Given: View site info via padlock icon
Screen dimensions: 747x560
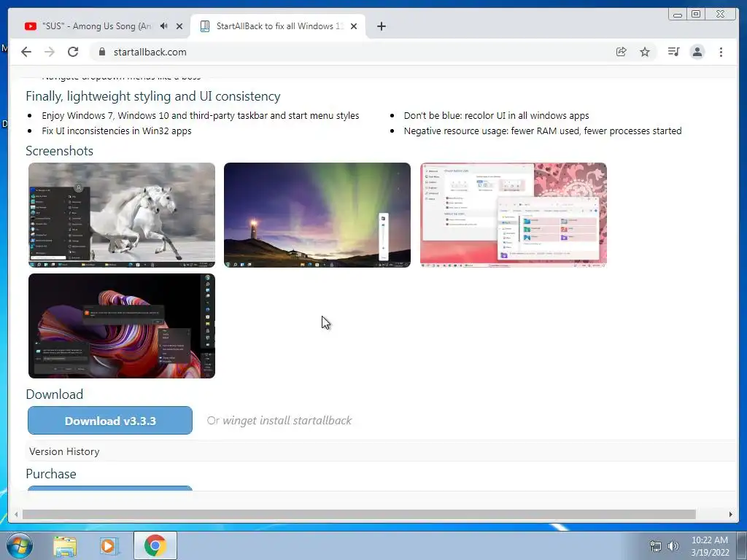Looking at the screenshot, I should pos(101,52).
